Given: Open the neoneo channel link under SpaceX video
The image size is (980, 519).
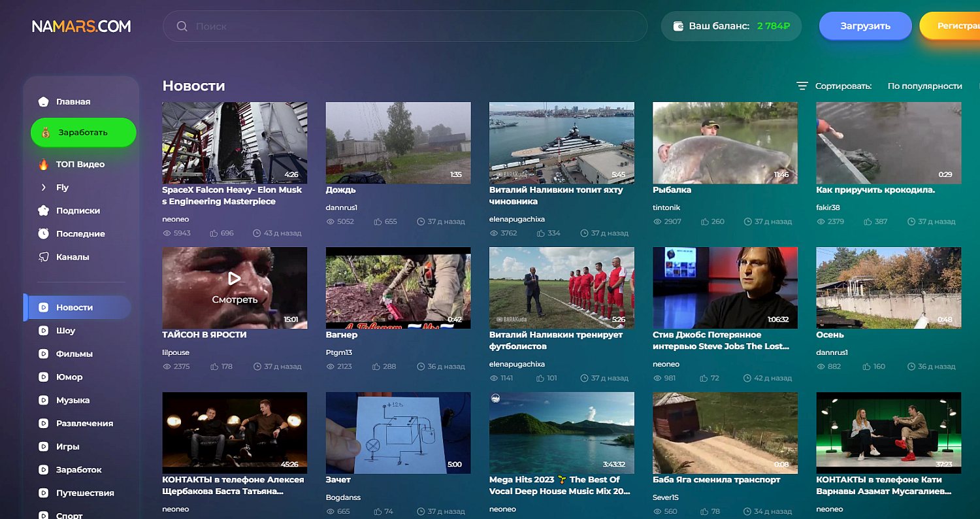Looking at the screenshot, I should tap(174, 220).
